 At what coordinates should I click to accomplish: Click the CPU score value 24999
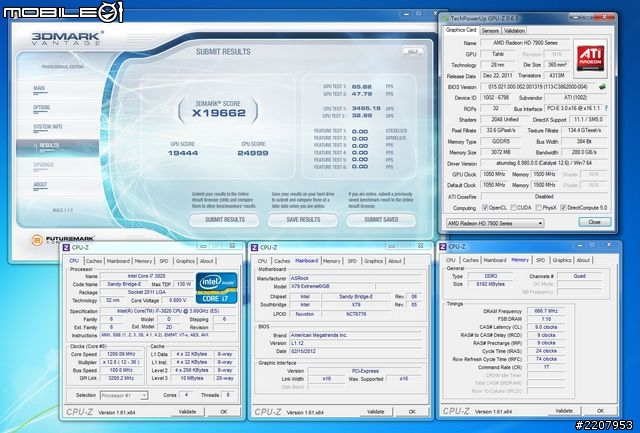253,153
